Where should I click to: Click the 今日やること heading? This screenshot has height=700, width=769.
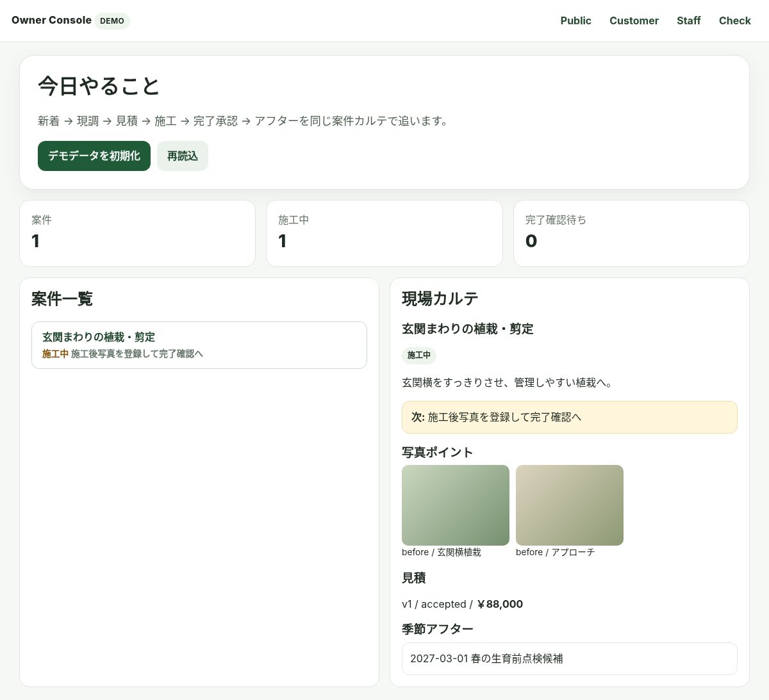99,86
